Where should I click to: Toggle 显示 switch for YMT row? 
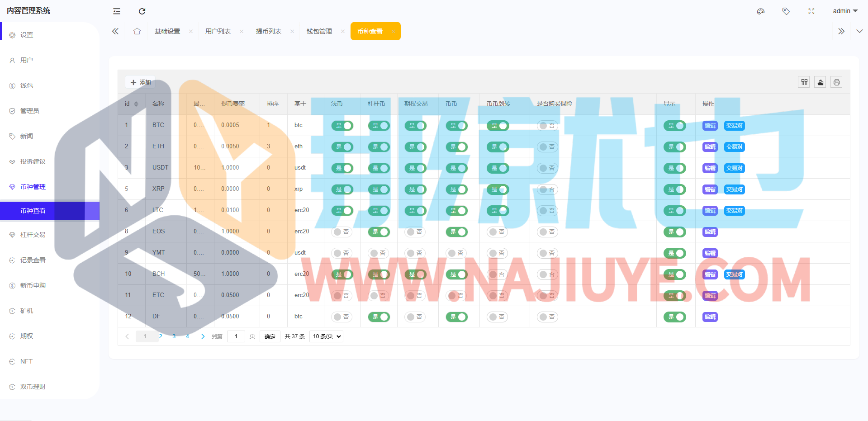tap(675, 253)
